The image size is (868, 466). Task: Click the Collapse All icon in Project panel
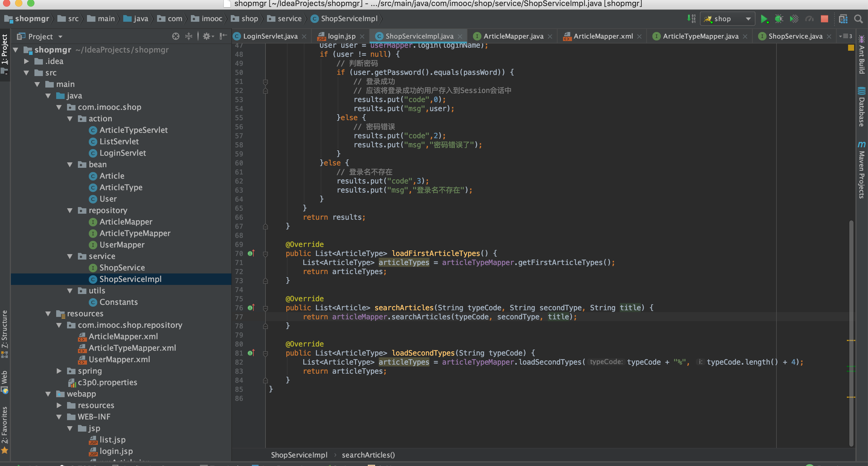[x=189, y=36]
